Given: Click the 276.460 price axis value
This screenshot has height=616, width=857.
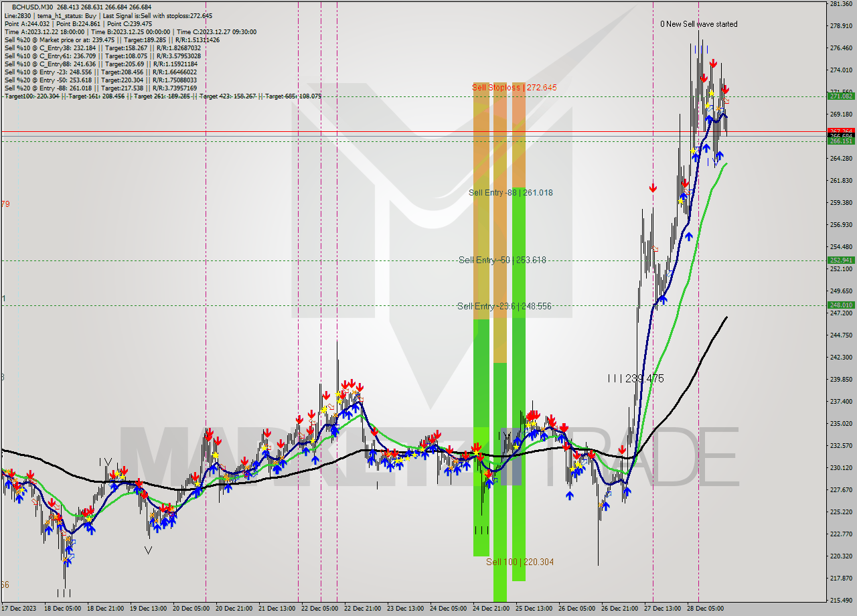Looking at the screenshot, I should coord(841,48).
